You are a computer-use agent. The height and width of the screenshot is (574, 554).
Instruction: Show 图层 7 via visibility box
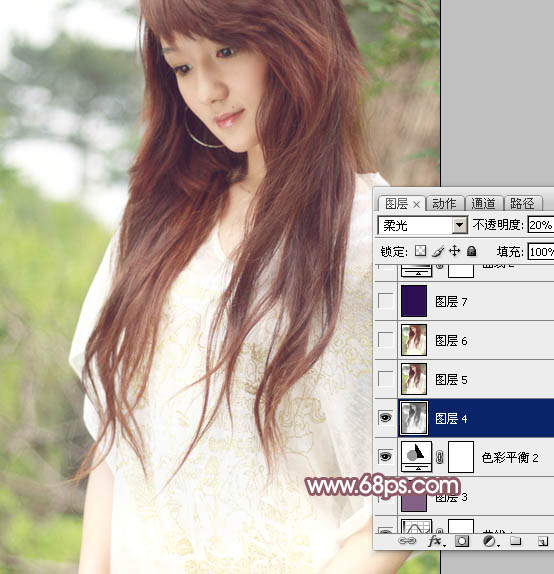(x=386, y=301)
